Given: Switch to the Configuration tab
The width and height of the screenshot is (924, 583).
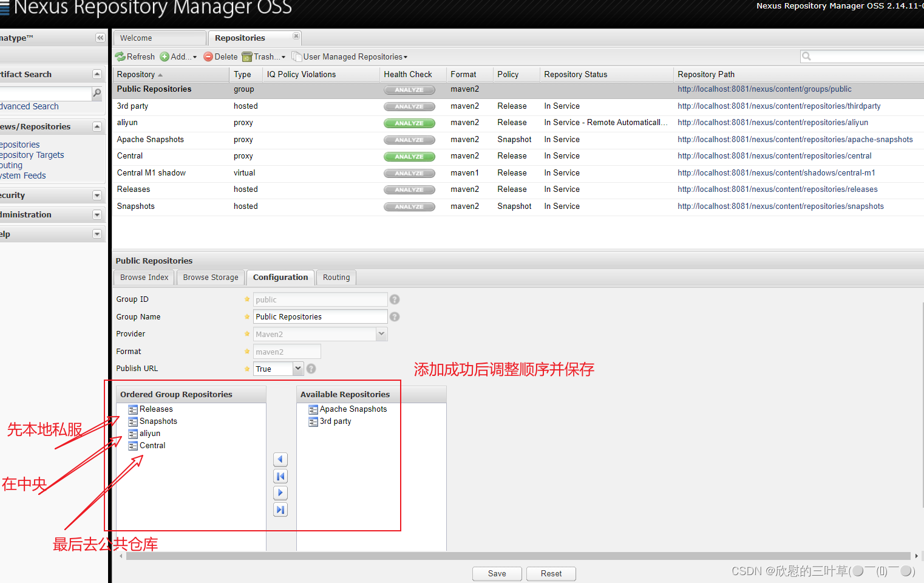Looking at the screenshot, I should pos(280,278).
